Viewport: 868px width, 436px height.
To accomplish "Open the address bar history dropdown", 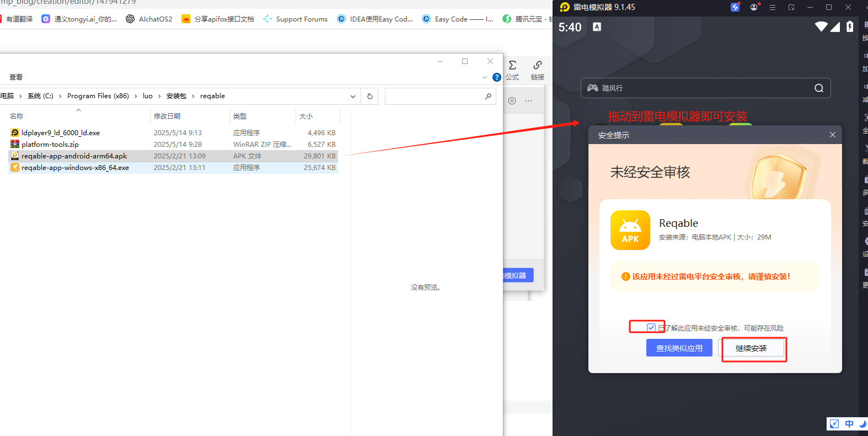I will [x=353, y=96].
